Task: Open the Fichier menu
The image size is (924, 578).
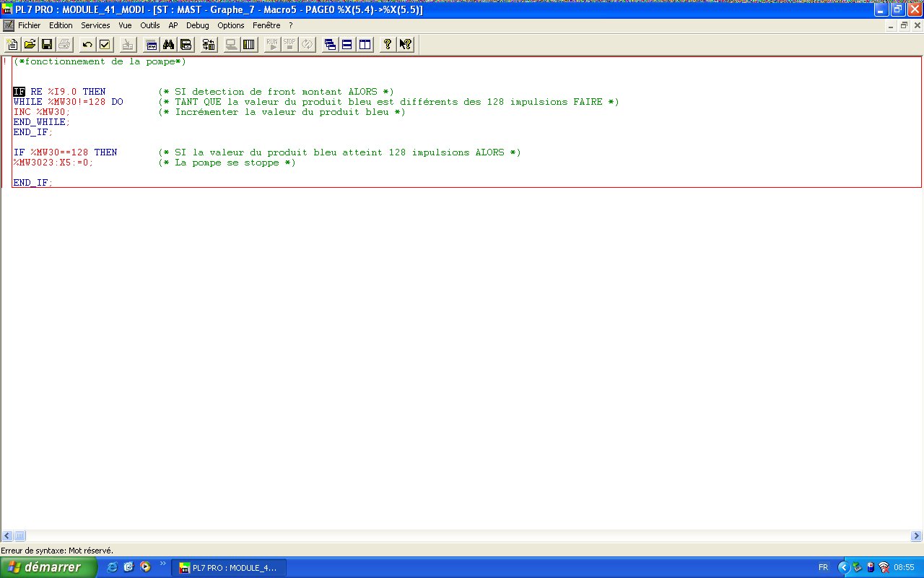Action: pos(30,25)
